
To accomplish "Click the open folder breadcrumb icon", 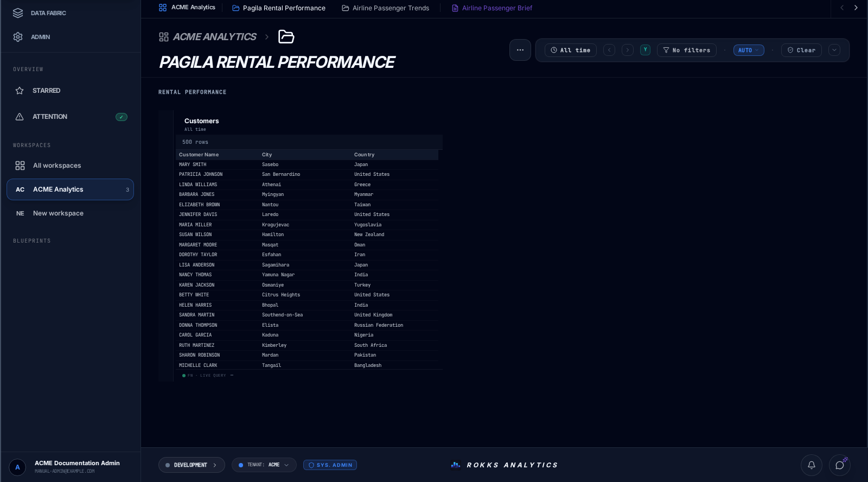I will [286, 37].
